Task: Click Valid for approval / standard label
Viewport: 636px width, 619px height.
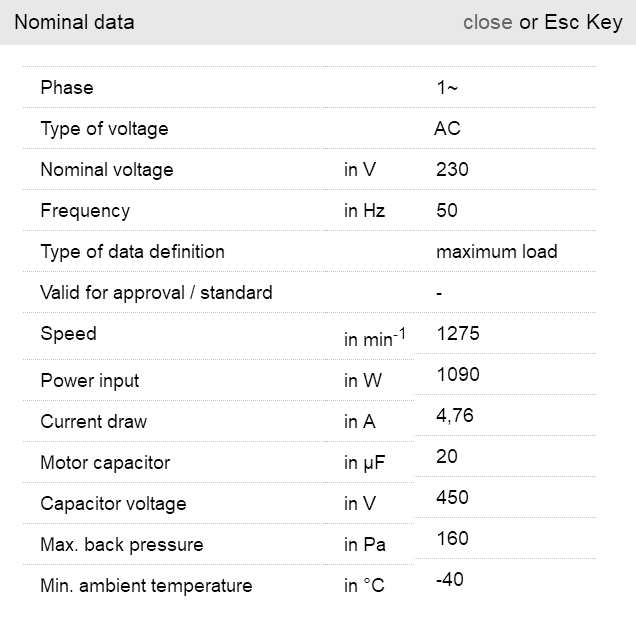Action: pos(156,293)
